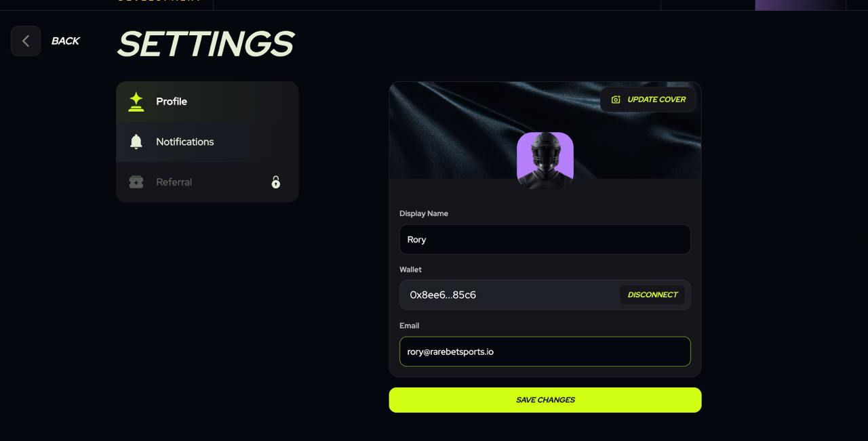
Task: Click the purple element in the top bar
Action: (800, 5)
